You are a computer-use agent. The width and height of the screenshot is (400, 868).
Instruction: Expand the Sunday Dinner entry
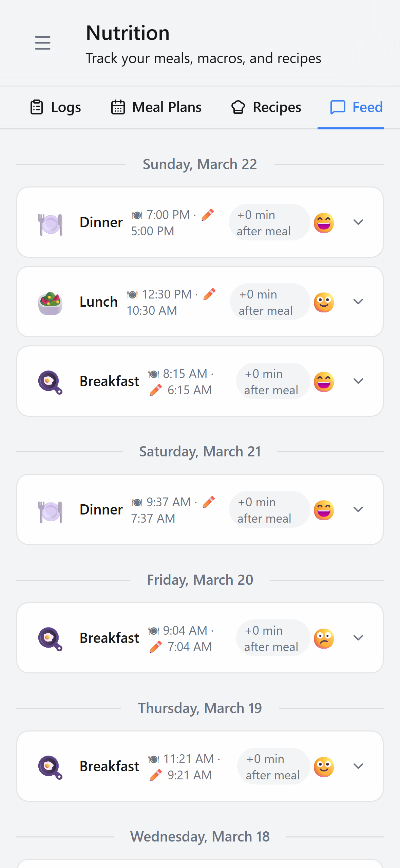click(x=358, y=222)
